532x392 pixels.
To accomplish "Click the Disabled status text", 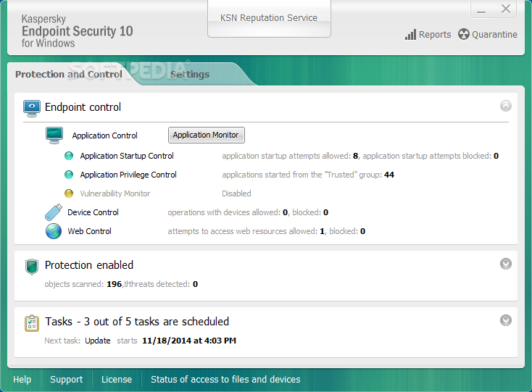I will pyautogui.click(x=236, y=193).
